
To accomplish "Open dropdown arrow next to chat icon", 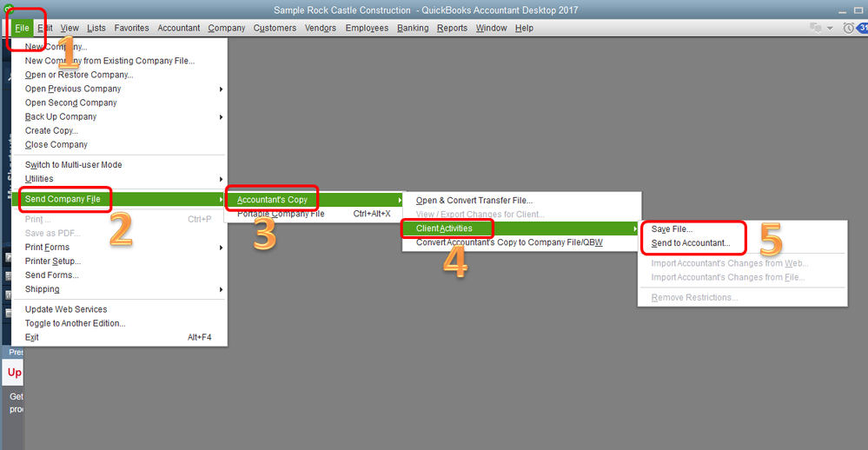I will [830, 28].
